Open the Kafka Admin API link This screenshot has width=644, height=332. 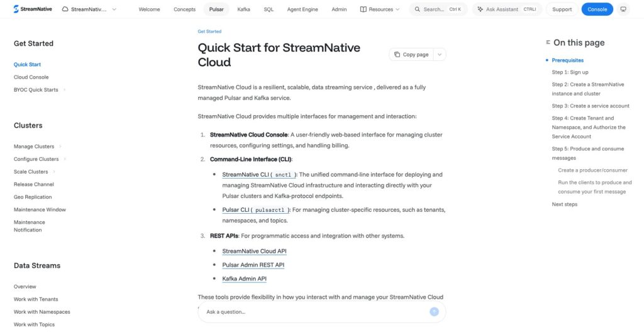click(245, 279)
